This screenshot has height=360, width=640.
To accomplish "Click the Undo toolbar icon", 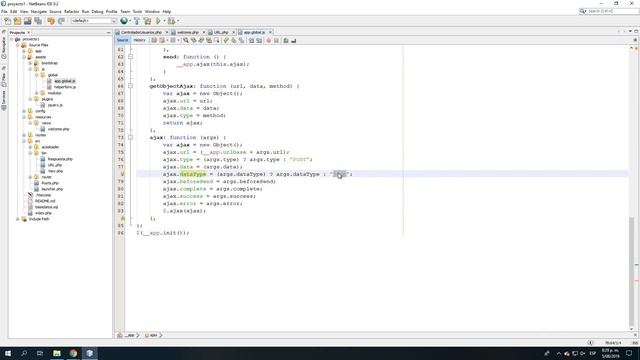I will [x=51, y=21].
